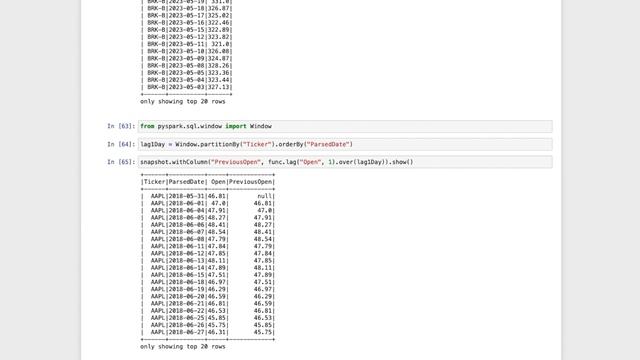Click the "ParsedDate" string in orderBy code
The height and width of the screenshot is (360, 640).
tap(329, 144)
